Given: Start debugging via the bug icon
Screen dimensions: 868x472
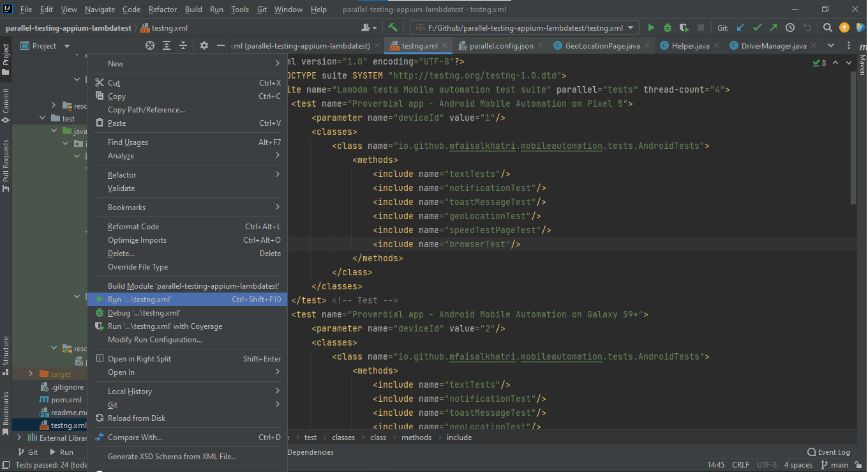Looking at the screenshot, I should (666, 27).
